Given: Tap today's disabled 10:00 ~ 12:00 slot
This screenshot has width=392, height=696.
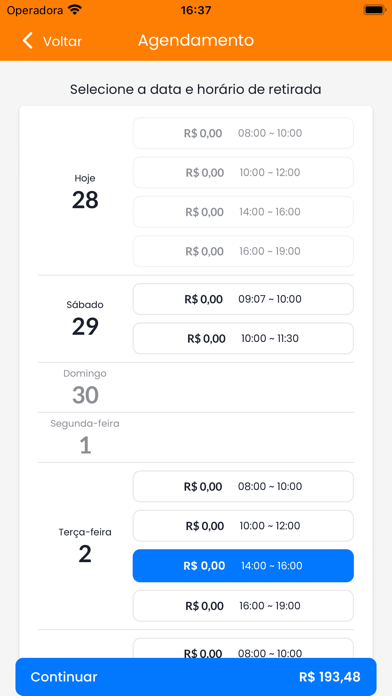Looking at the screenshot, I should (243, 173).
